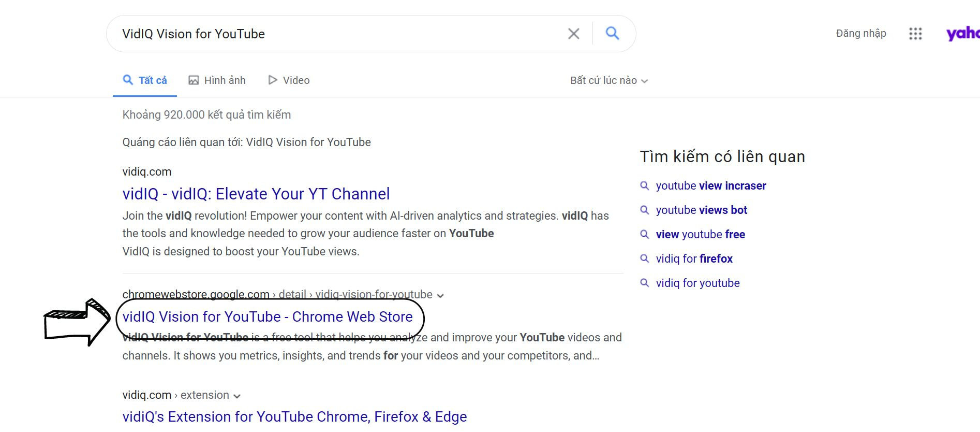Search related term view youtube free
The width and height of the screenshot is (980, 432).
coord(701,234)
